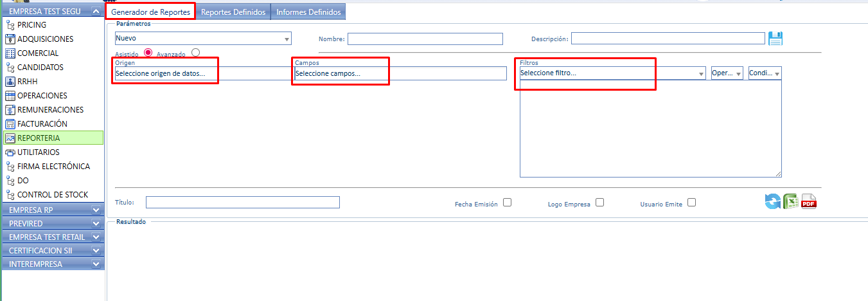Check the Logo Empresa checkbox
This screenshot has height=301, width=868.
point(599,203)
